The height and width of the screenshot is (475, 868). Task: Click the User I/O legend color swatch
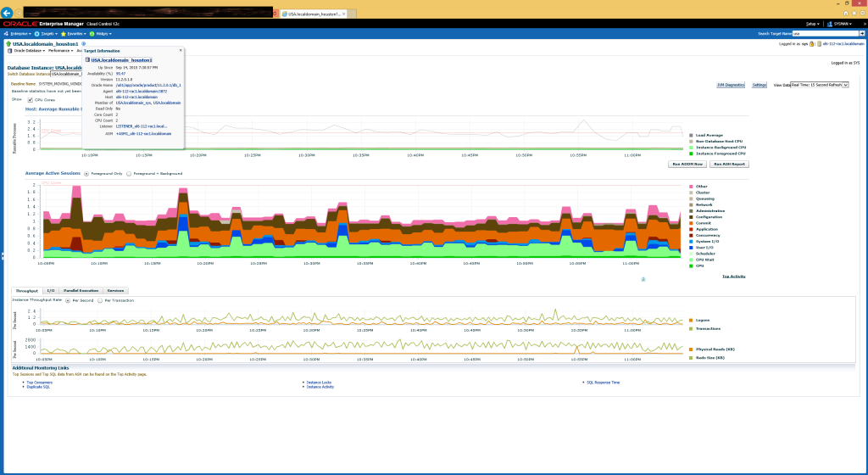(x=692, y=247)
